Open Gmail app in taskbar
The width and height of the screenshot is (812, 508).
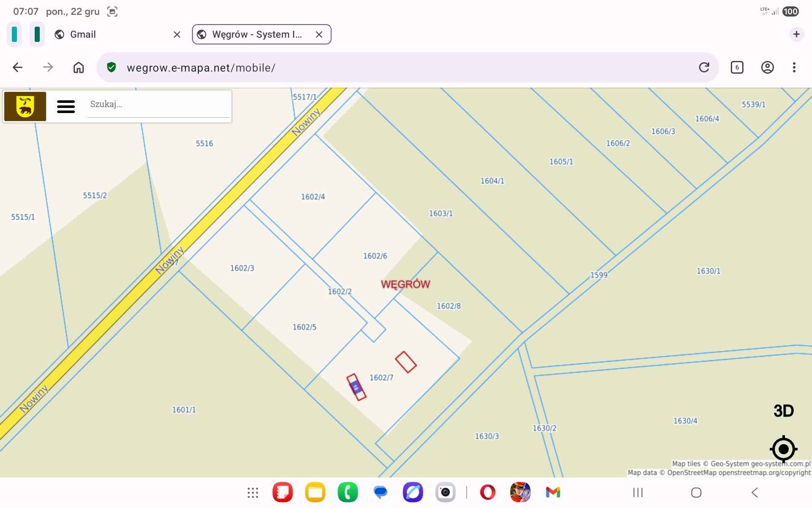pos(553,492)
